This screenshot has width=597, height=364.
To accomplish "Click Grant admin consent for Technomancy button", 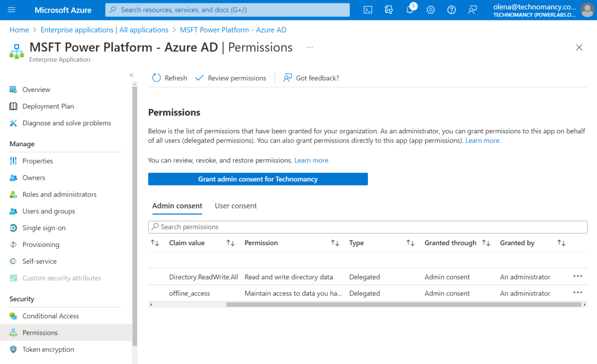I will pyautogui.click(x=258, y=179).
